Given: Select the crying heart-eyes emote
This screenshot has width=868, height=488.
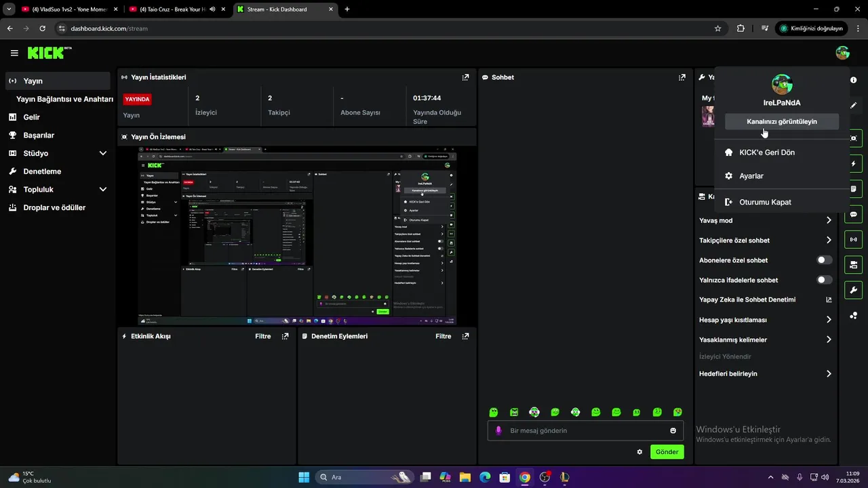Looking at the screenshot, I should 677,412.
